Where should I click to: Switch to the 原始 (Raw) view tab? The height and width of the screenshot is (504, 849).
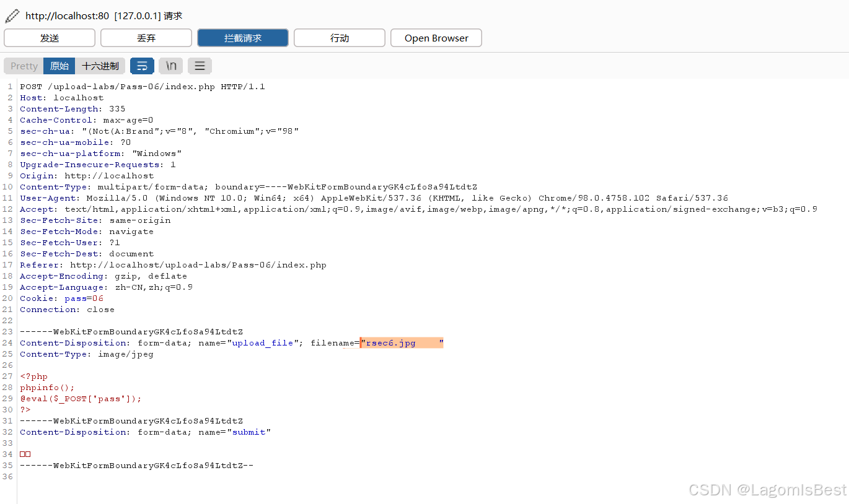pos(59,66)
